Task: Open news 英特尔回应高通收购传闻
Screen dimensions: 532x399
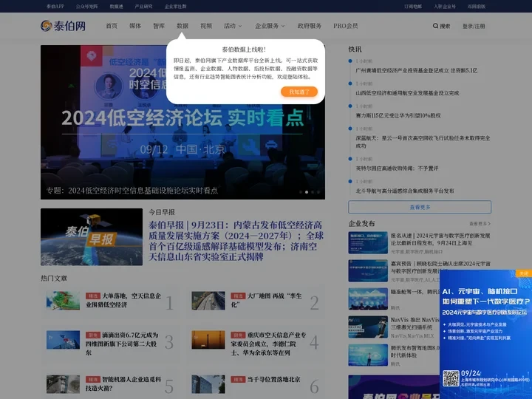Action: [397, 168]
